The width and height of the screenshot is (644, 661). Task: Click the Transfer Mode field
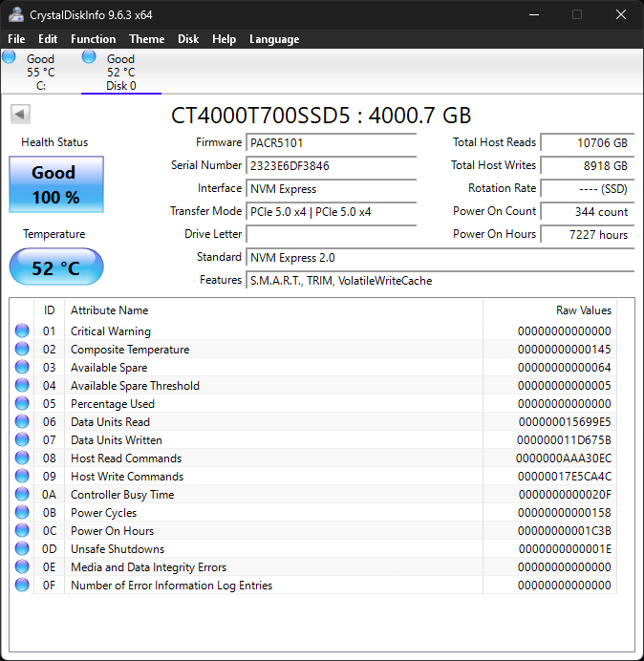click(x=331, y=212)
